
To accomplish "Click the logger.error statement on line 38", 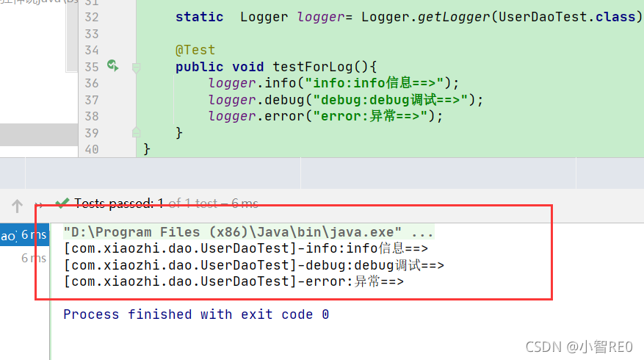I will (325, 116).
